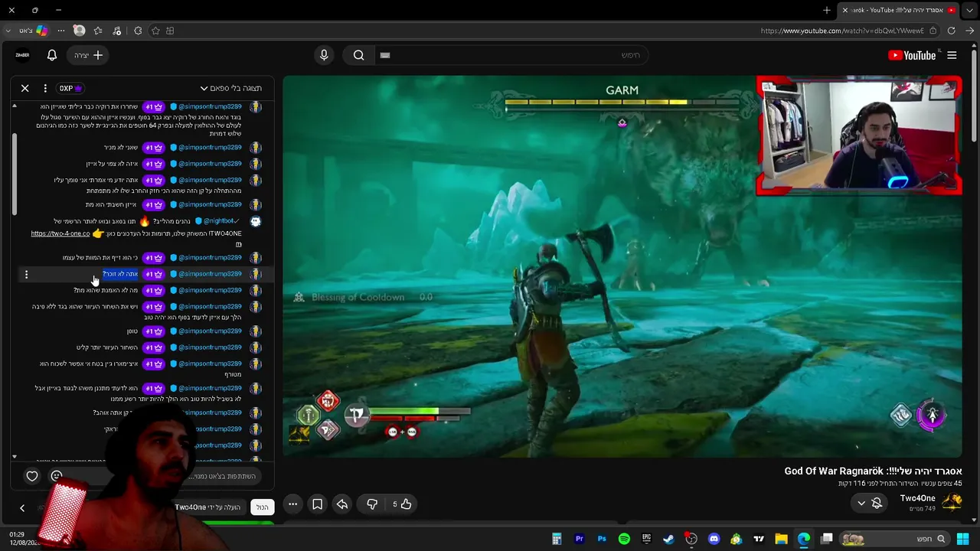Open the Two4One channel avatar

point(952,502)
